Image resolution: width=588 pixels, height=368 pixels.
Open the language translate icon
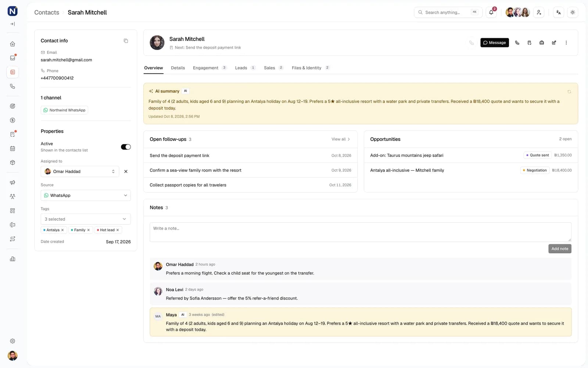click(x=559, y=12)
